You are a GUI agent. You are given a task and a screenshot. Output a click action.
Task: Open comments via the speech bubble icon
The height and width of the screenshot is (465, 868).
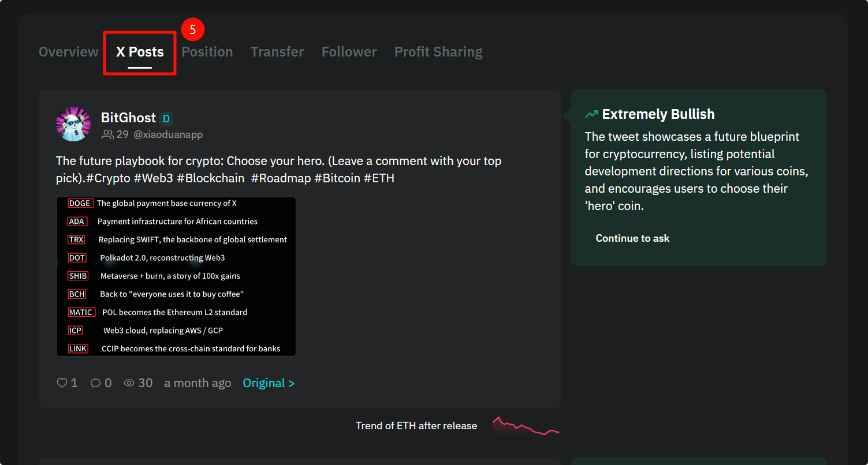(96, 382)
